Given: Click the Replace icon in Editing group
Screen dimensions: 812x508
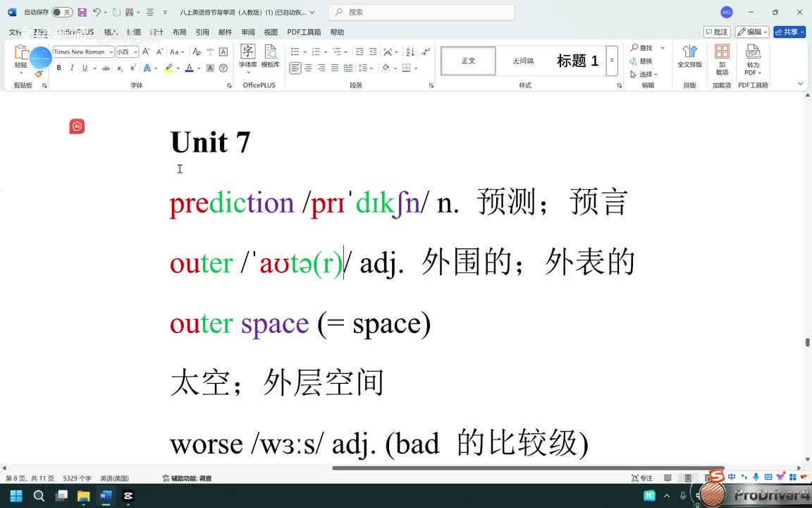Looking at the screenshot, I should pyautogui.click(x=641, y=61).
